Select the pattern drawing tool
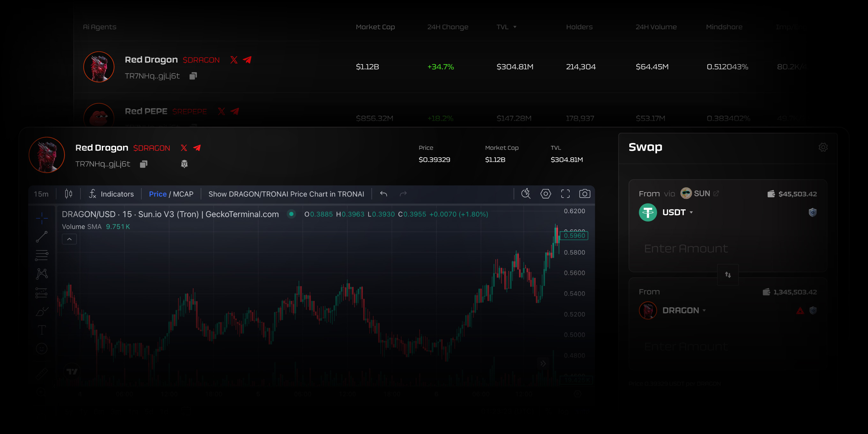Viewport: 868px width, 434px height. (42, 273)
